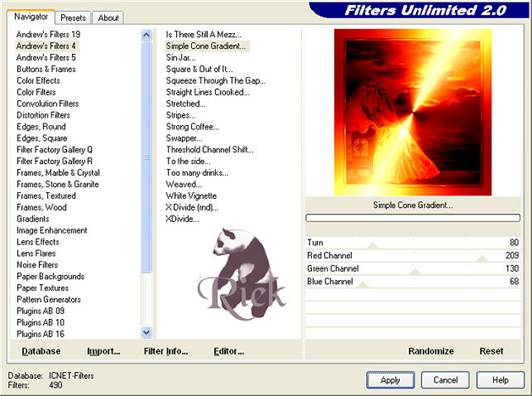Viewport: 532px width, 396px height.
Task: Select Plugins AB 10 category
Action: (x=40, y=322)
